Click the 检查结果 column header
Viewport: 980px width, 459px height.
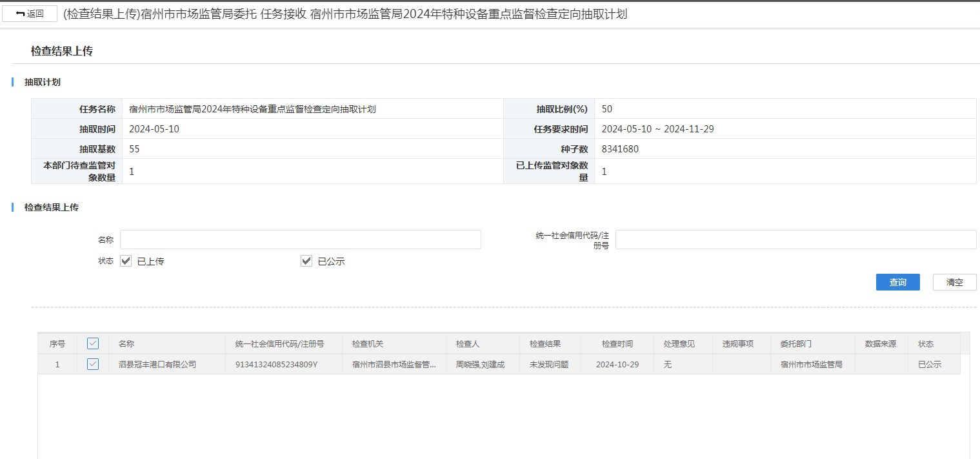550,344
